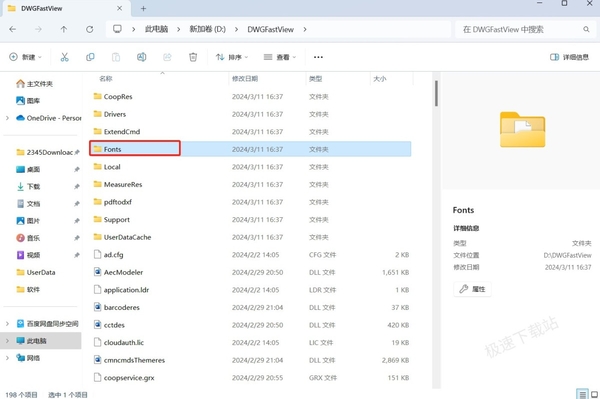This screenshot has height=399, width=600.
Task: Sort by Date modified (修改日期) header
Action: point(245,78)
